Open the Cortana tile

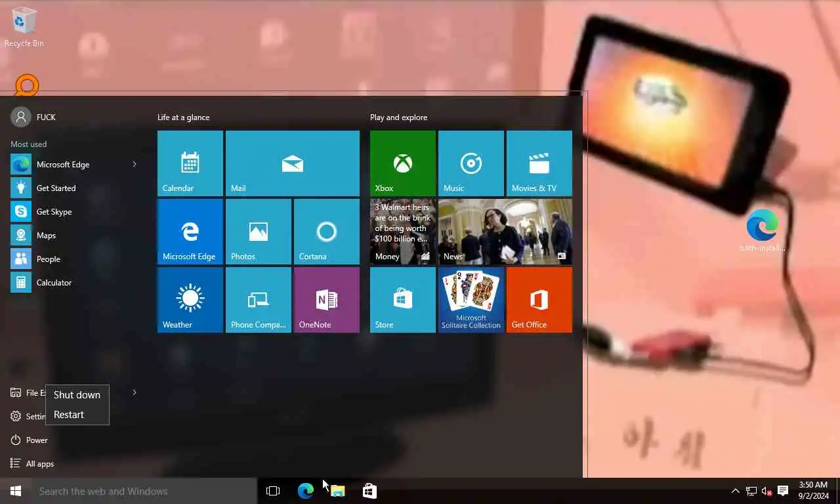point(327,232)
